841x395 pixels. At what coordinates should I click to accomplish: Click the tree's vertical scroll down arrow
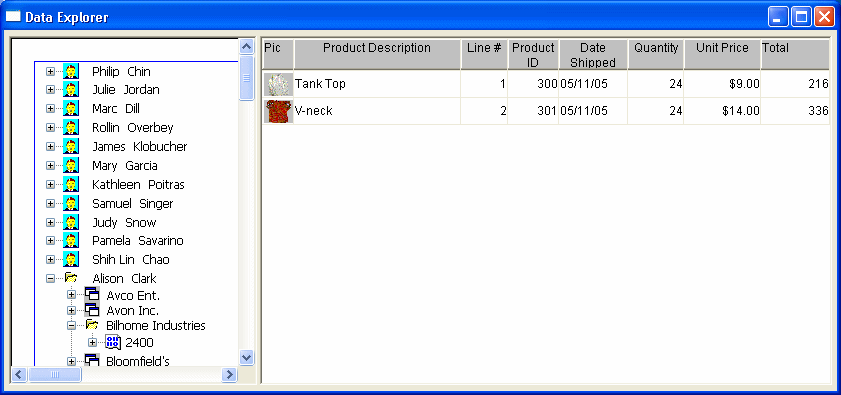[x=247, y=357]
